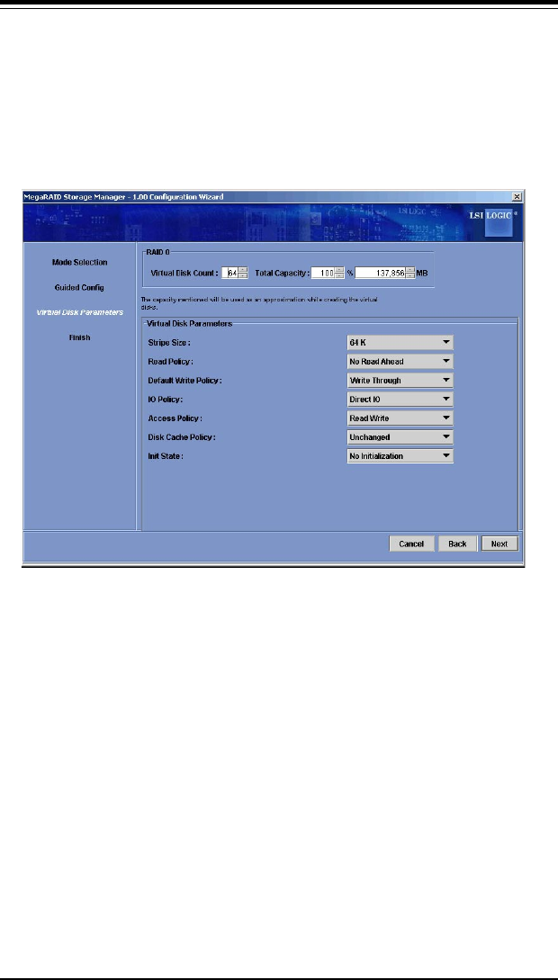Go back with the Back button

tap(457, 544)
